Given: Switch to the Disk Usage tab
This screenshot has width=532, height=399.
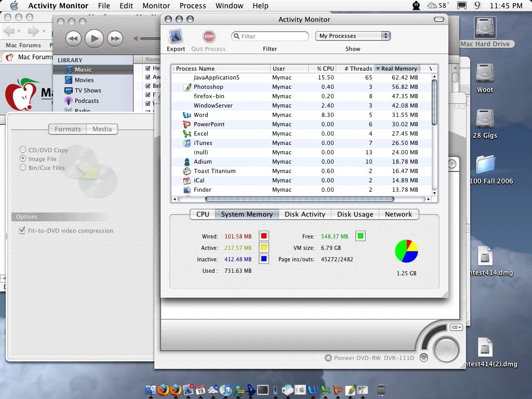Looking at the screenshot, I should (x=355, y=215).
